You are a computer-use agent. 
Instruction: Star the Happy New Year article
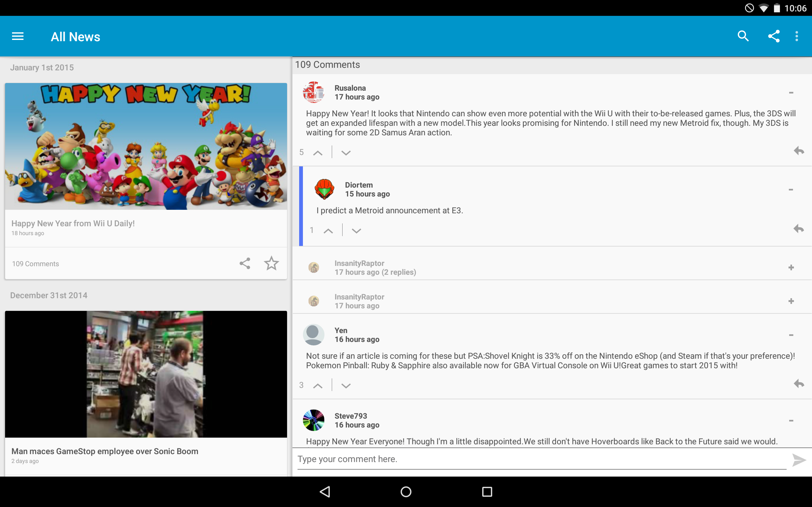tap(271, 263)
